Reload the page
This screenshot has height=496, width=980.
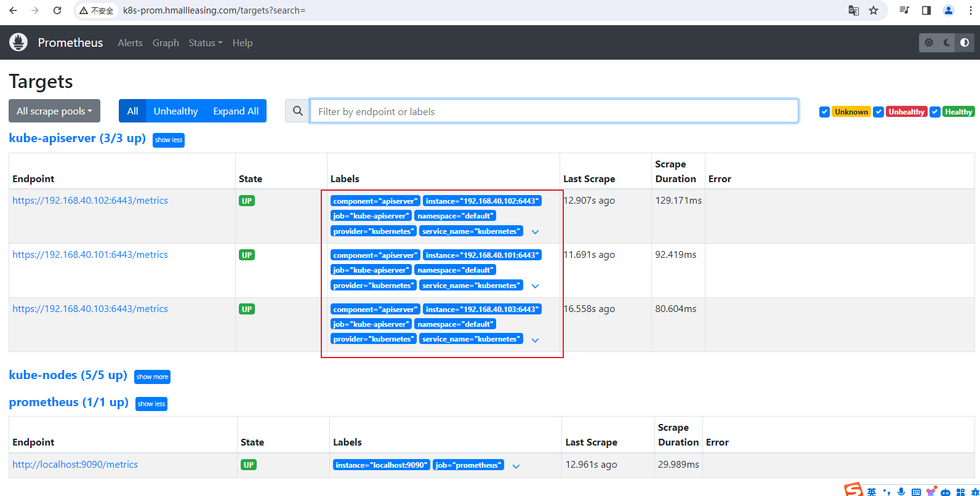[57, 10]
